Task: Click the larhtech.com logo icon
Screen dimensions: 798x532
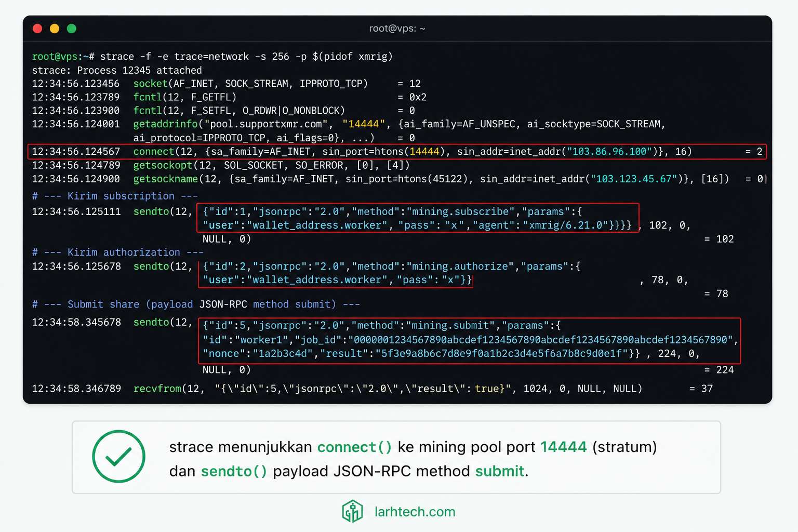Action: click(x=352, y=511)
